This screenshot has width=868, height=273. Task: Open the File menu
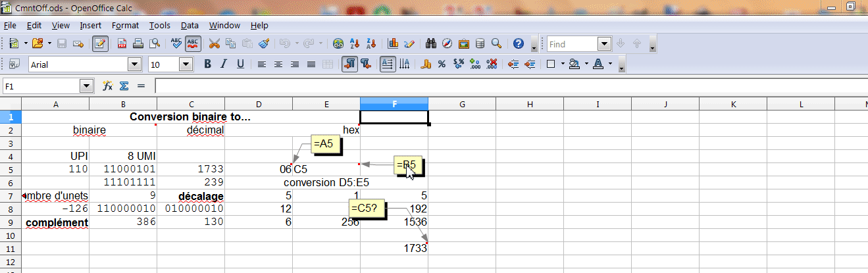coord(10,26)
